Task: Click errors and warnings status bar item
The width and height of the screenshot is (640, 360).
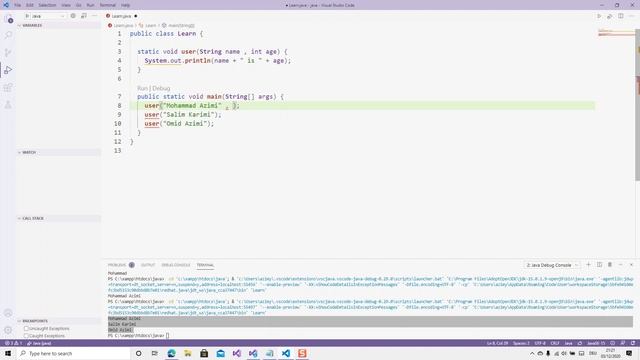Action: tap(13, 343)
